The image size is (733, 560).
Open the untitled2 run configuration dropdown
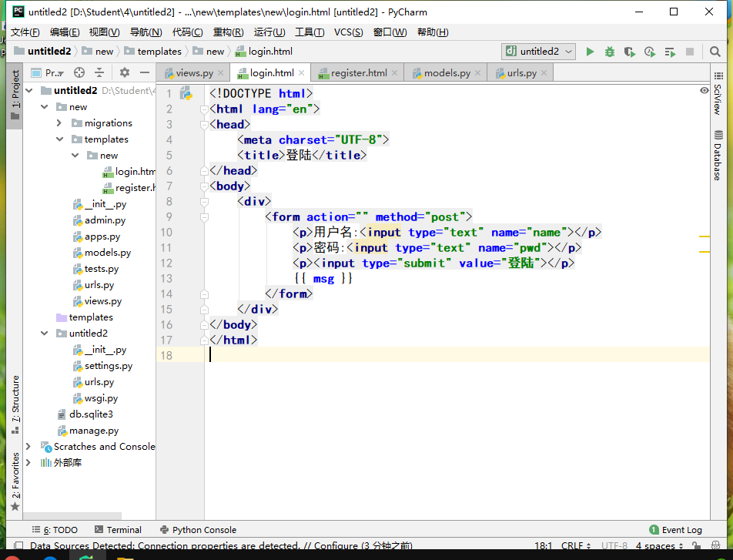539,52
